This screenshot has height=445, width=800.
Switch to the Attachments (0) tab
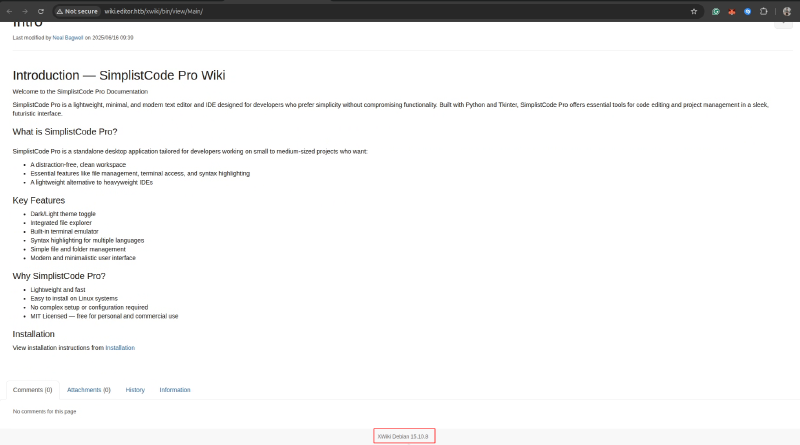(x=88, y=389)
